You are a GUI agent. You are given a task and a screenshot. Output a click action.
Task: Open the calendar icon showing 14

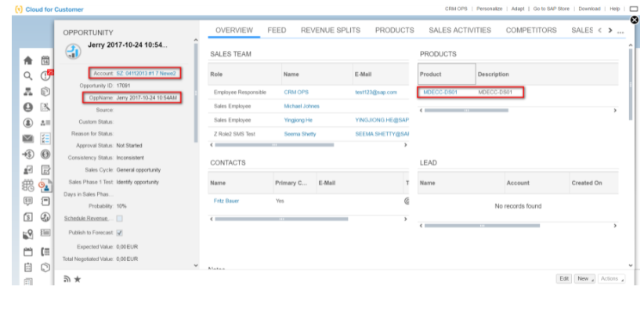click(45, 60)
